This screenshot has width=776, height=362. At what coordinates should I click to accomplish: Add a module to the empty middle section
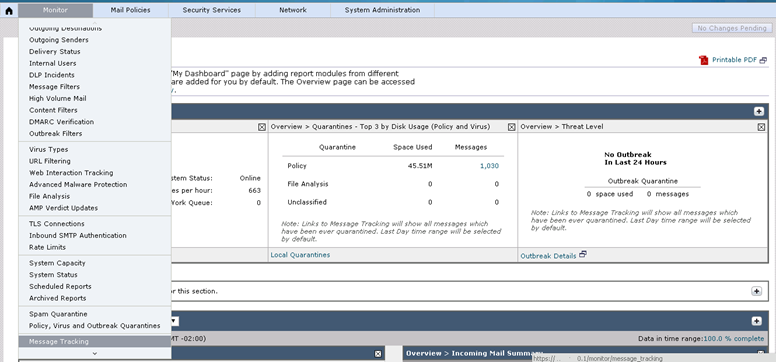click(756, 291)
